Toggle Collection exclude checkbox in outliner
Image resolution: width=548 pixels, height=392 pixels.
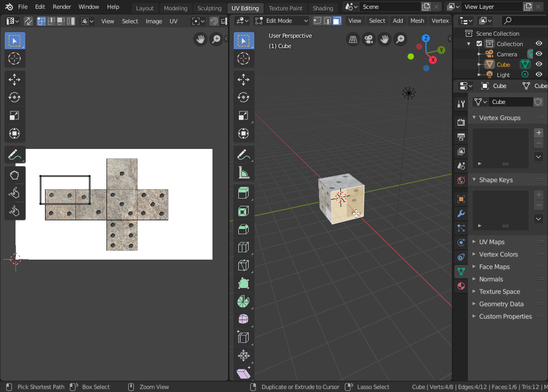coord(479,44)
